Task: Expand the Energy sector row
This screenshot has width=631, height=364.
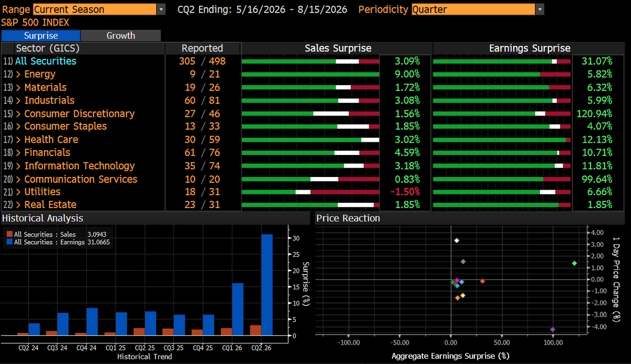Action: click(x=19, y=75)
